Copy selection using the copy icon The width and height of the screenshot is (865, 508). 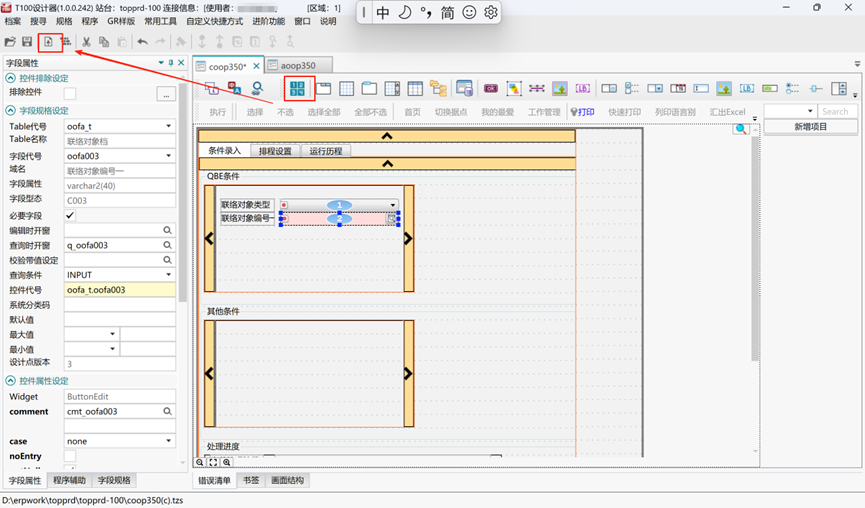pos(104,42)
